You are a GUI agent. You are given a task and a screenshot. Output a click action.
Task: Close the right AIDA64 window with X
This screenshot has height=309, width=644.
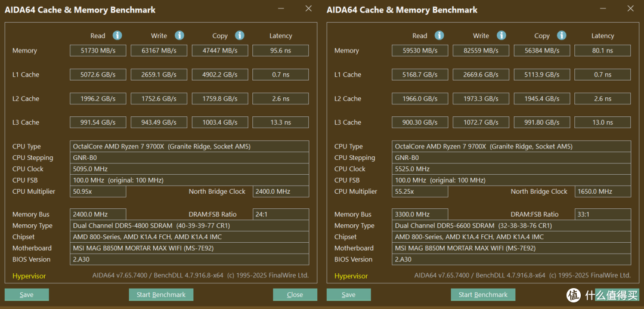(630, 8)
